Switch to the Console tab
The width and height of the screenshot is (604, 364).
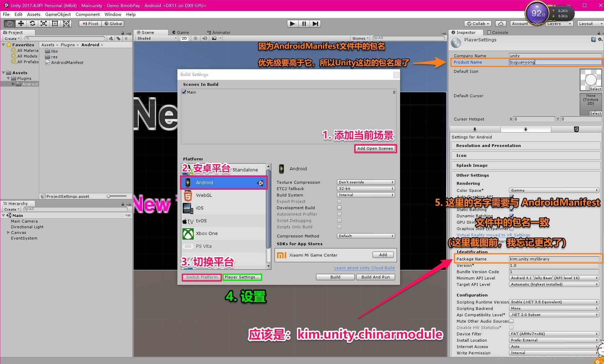[497, 33]
